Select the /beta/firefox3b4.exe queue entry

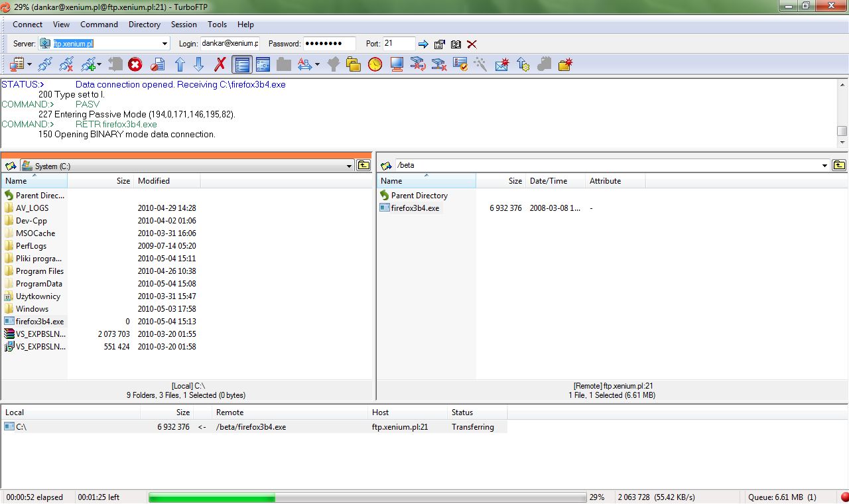tap(254, 427)
